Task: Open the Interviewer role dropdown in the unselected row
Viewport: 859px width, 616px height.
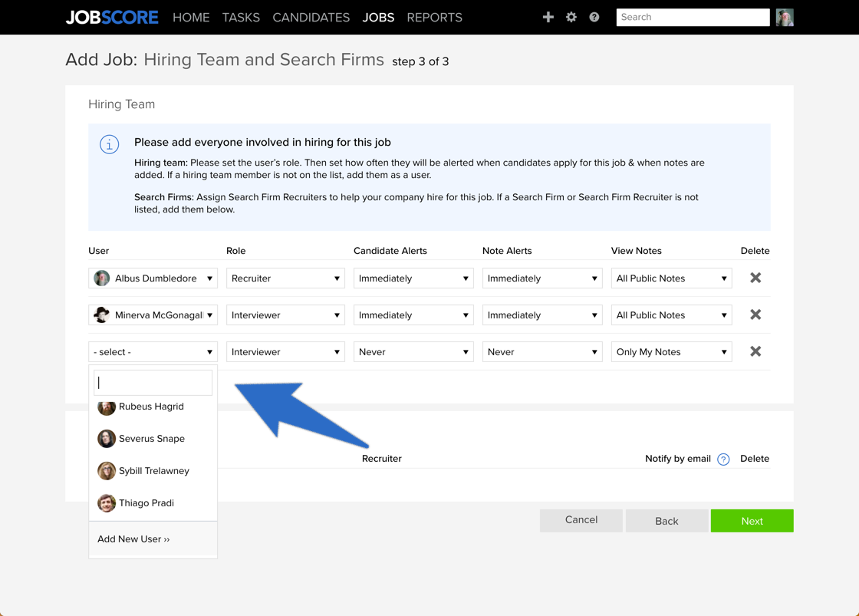Action: pos(285,351)
